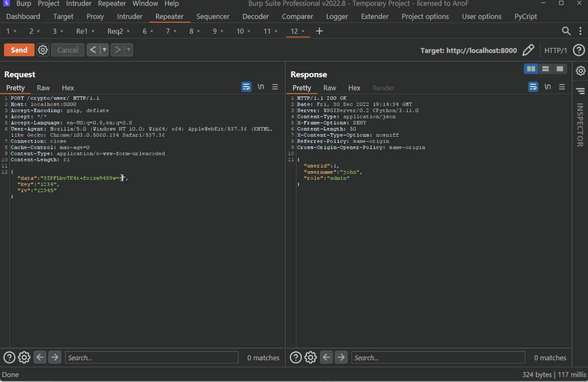Screen dimensions: 588x382
Task: Select Render tab in Response pane
Action: (383, 88)
